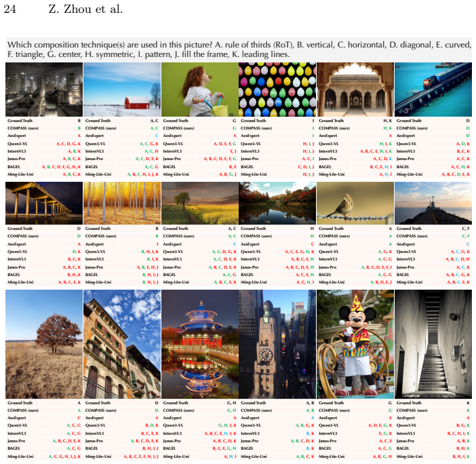Click 'BAGEL' label below the clock tower photo

[247, 448]
